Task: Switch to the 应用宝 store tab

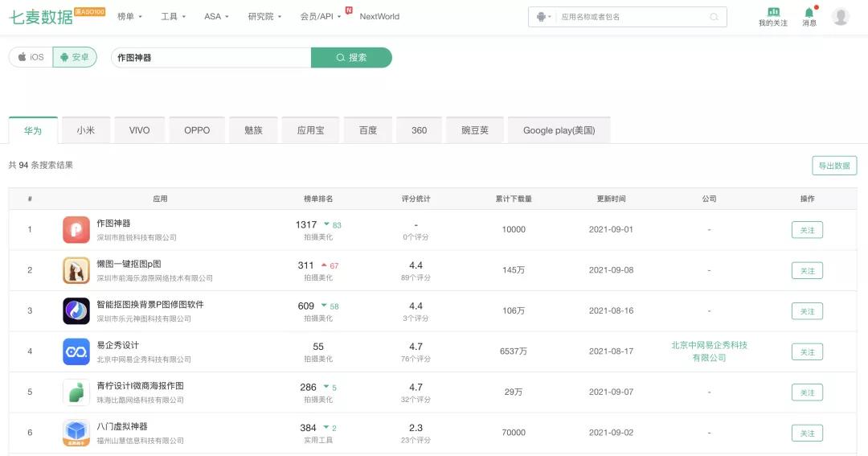Action: pyautogui.click(x=310, y=130)
